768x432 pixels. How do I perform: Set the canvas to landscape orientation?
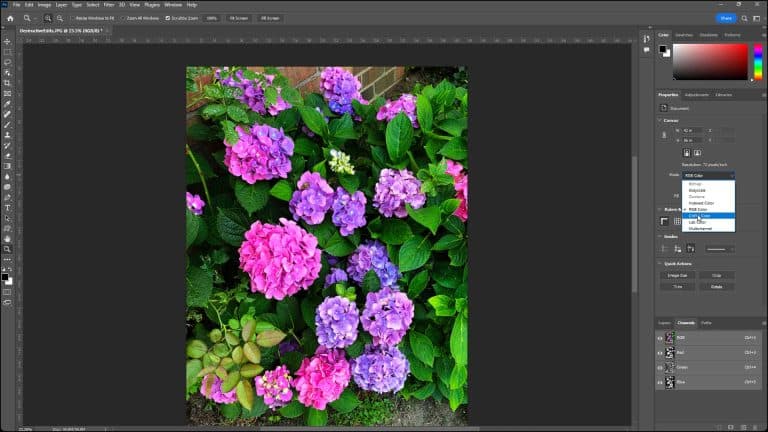click(697, 153)
